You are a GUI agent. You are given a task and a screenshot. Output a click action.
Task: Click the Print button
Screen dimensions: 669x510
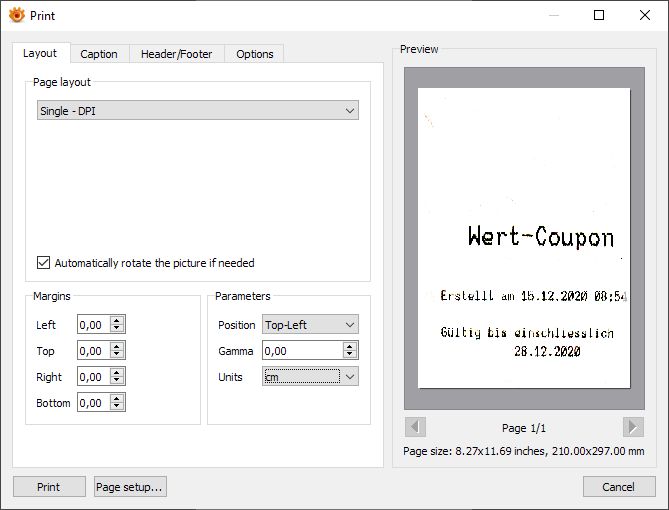click(x=49, y=487)
